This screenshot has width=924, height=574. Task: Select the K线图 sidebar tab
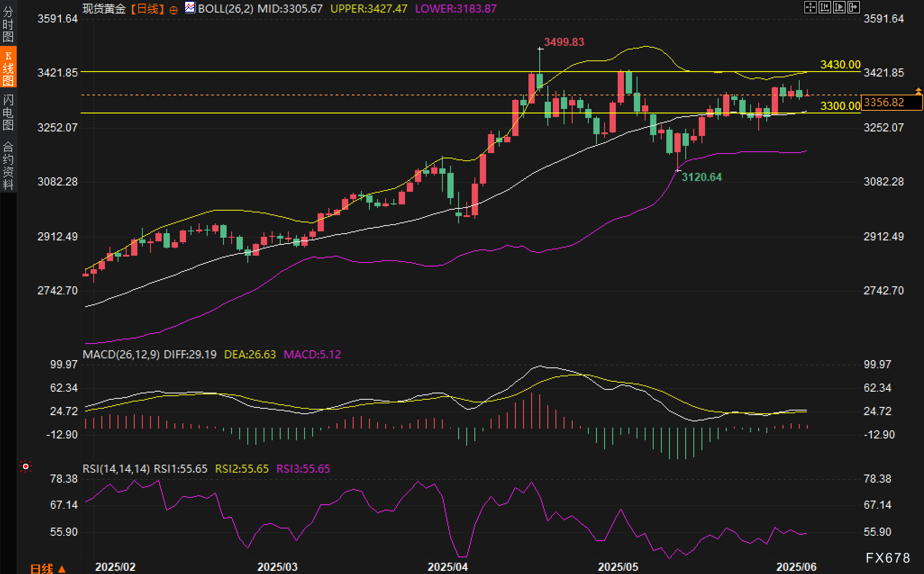tap(8, 68)
